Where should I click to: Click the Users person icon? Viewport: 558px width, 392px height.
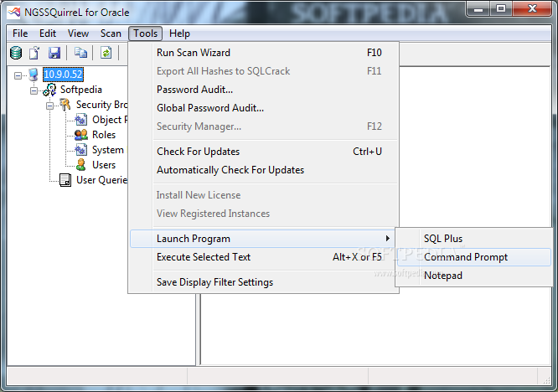[x=81, y=165]
